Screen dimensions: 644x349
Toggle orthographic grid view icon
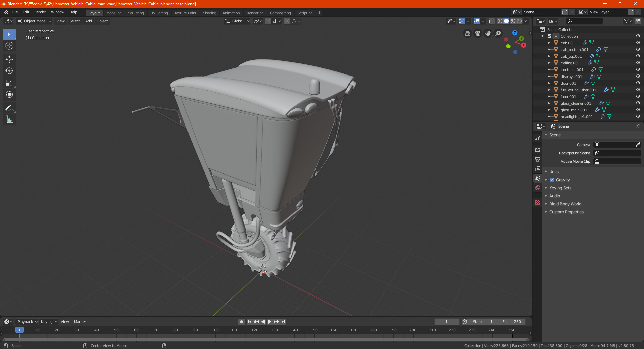tap(467, 33)
